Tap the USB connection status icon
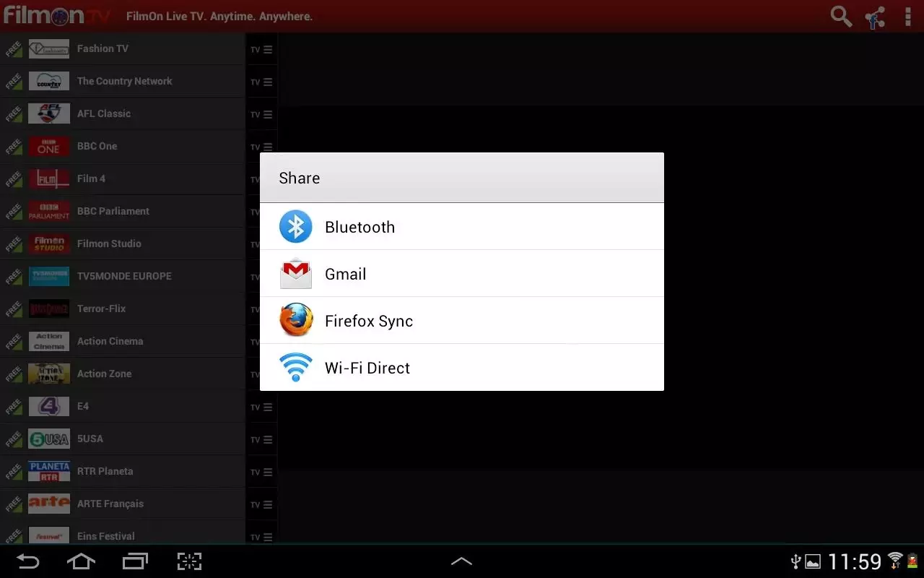This screenshot has width=924, height=578. point(796,561)
